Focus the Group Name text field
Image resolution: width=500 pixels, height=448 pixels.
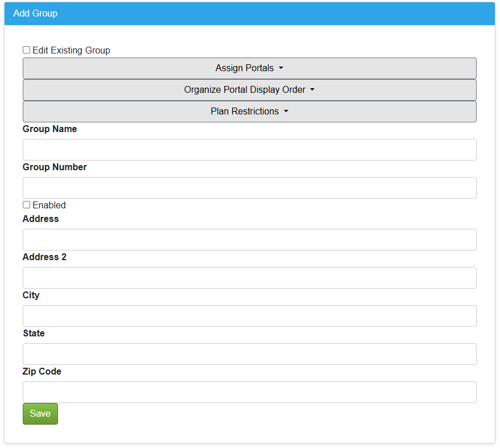[x=249, y=150]
